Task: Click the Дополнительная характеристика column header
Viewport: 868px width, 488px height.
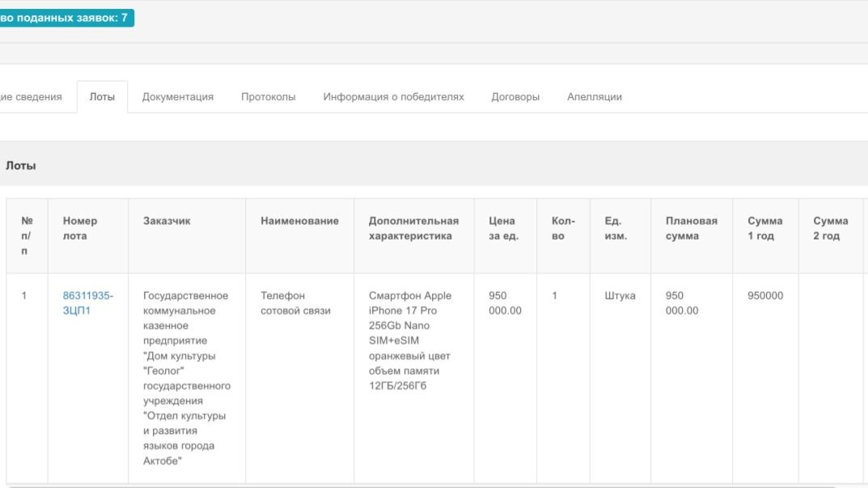Action: pos(413,228)
